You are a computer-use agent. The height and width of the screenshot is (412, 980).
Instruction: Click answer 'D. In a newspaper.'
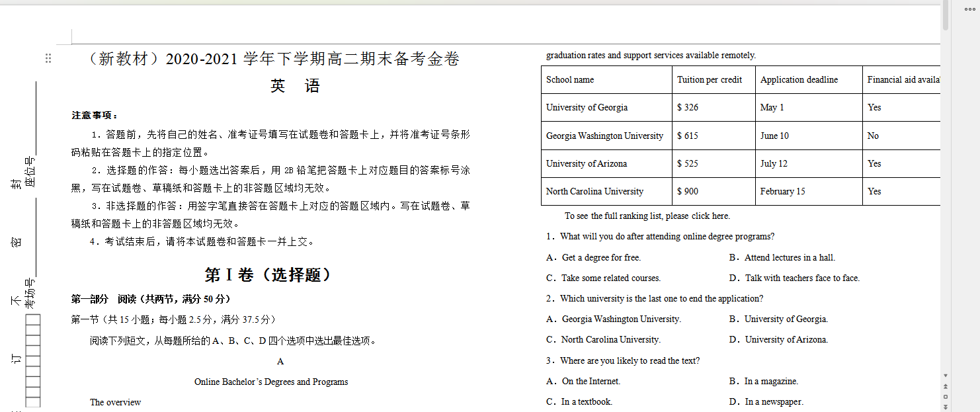[766, 401]
